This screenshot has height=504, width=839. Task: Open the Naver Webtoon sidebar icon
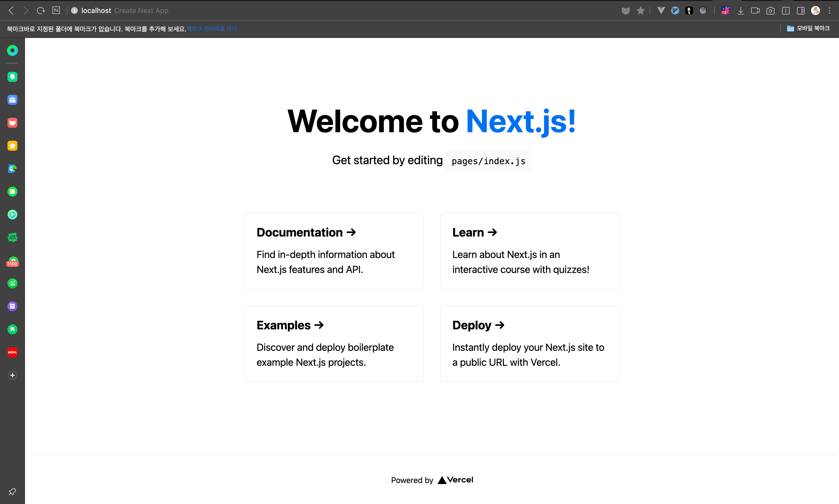pos(12,237)
